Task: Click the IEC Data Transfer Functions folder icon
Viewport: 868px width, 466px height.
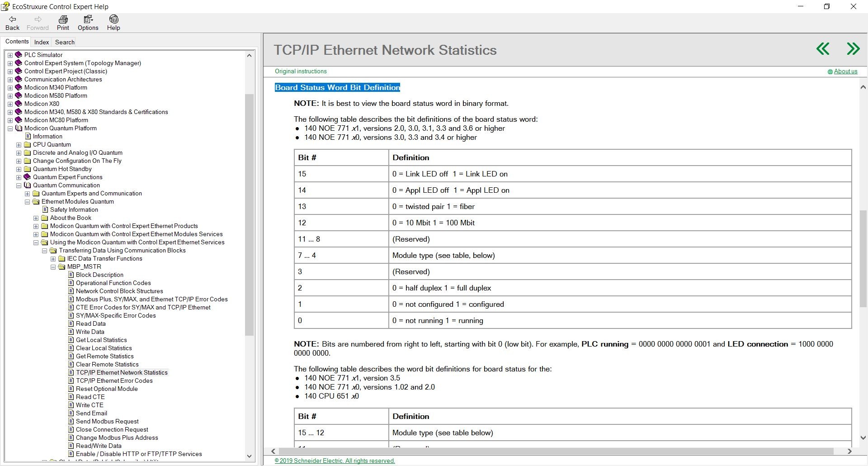Action: (62, 258)
